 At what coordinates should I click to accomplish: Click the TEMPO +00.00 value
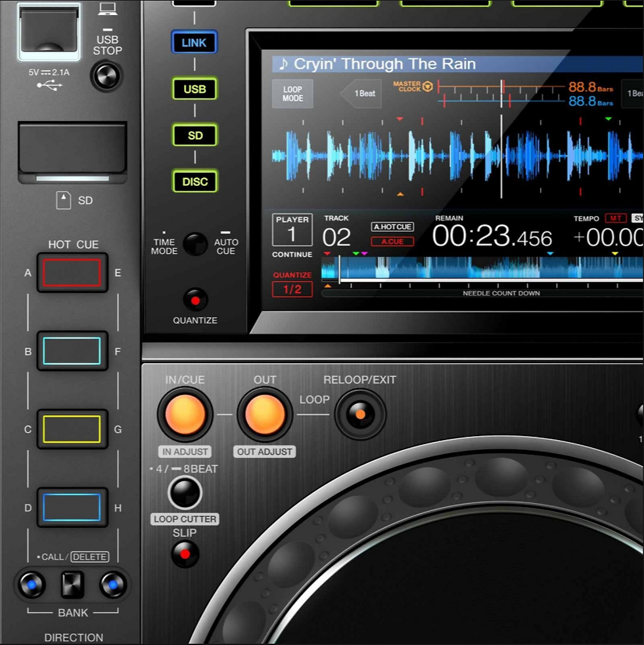[x=609, y=237]
